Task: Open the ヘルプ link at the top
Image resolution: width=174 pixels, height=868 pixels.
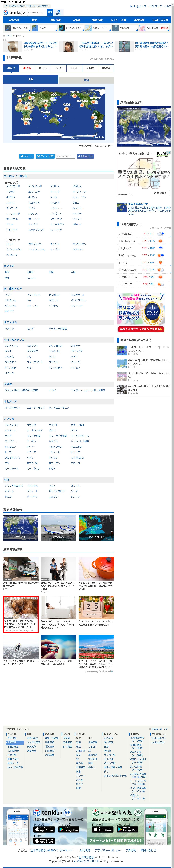Action: tap(167, 6)
